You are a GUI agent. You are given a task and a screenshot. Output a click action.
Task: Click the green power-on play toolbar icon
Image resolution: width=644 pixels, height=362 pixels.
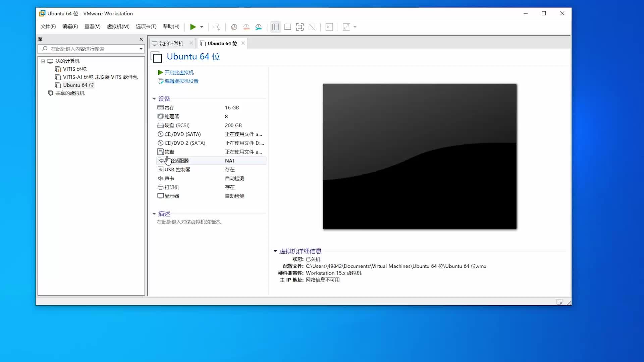point(193,27)
